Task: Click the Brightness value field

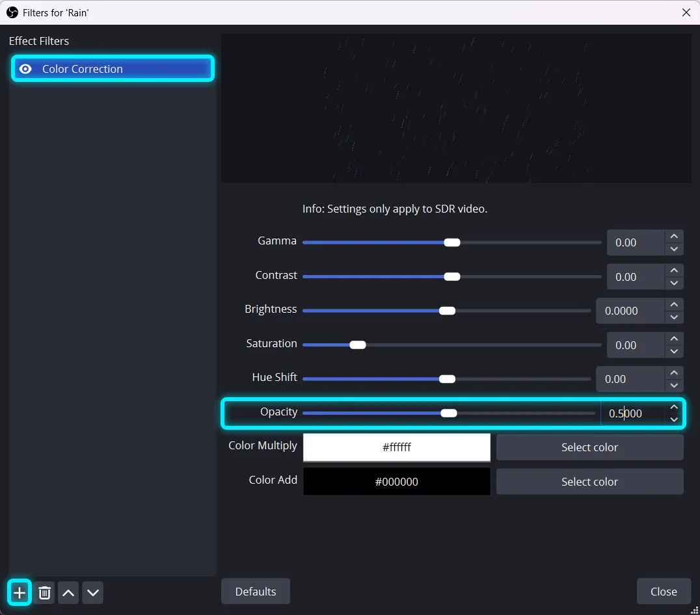Action: [631, 311]
